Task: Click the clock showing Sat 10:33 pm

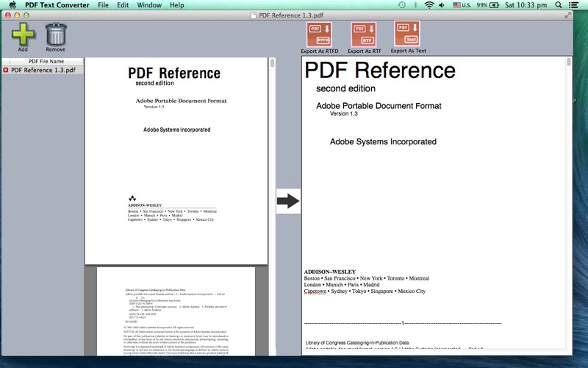Action: [x=526, y=5]
